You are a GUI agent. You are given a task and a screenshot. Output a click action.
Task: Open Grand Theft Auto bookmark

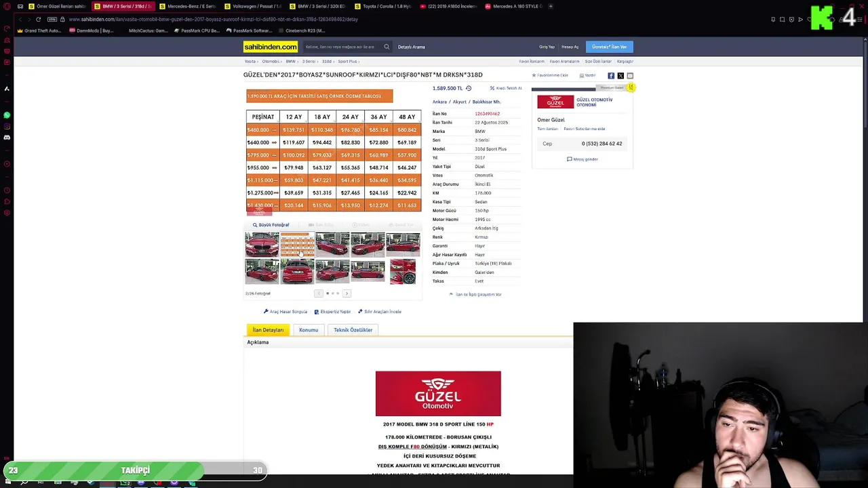pos(39,30)
